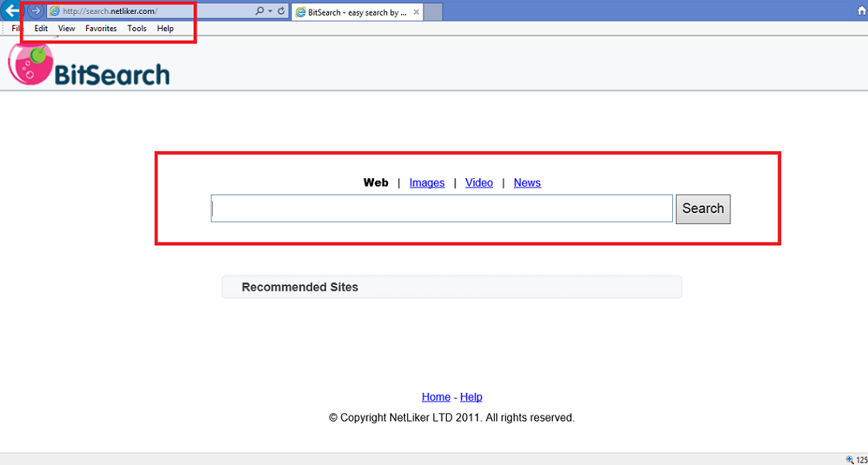This screenshot has height=465, width=868.
Task: Click the BitSearch logo
Action: click(x=88, y=65)
